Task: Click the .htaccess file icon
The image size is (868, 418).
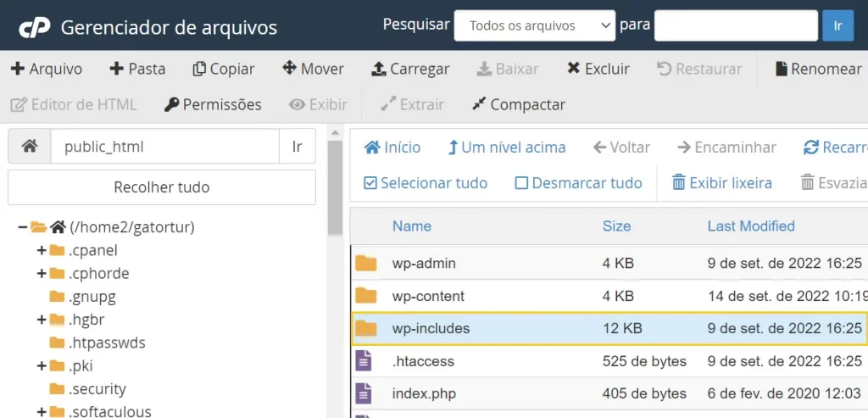Action: (364, 361)
